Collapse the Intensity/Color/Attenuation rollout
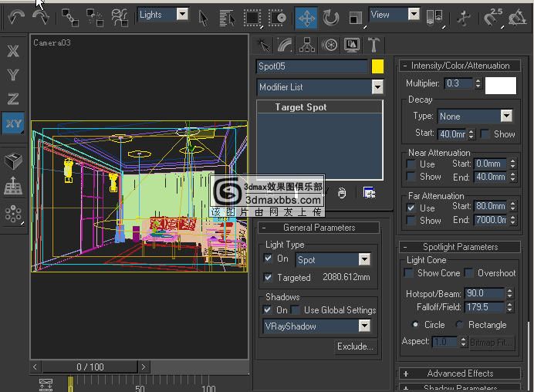 pyautogui.click(x=460, y=66)
